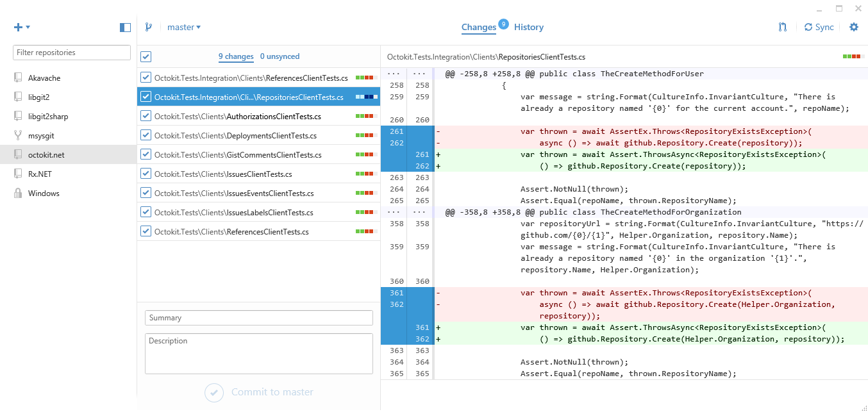Viewport: 868px width, 412px height.
Task: Collapse the repositories sidebar panel icon
Action: coord(124,27)
